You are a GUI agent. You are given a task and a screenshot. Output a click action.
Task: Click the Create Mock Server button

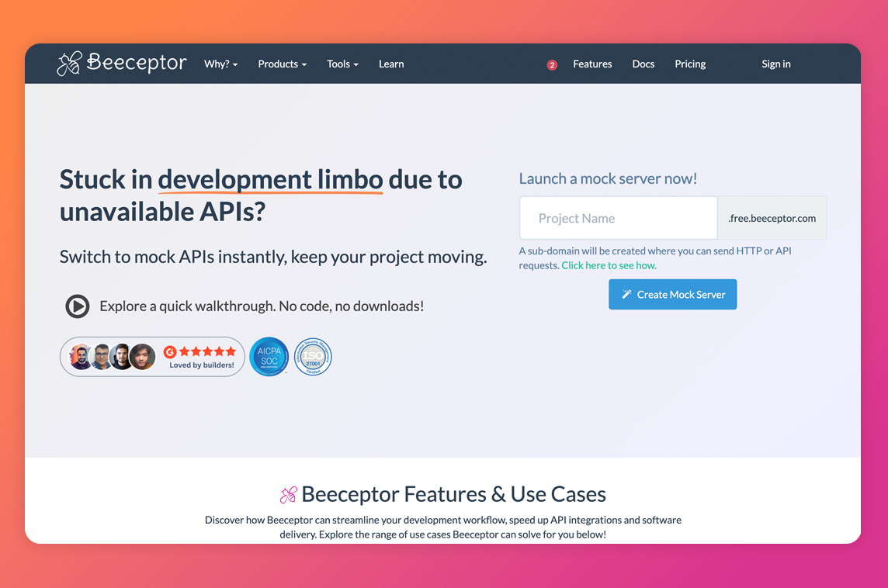(673, 294)
